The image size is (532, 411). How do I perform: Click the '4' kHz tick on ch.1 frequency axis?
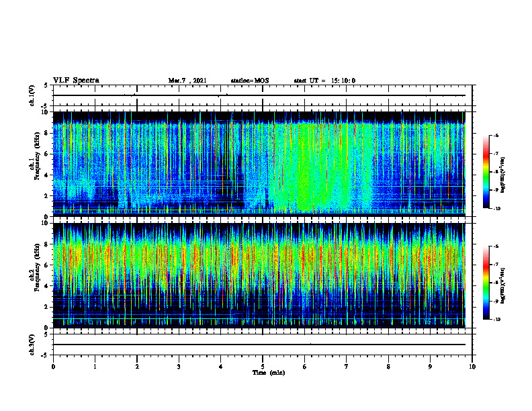coord(48,175)
